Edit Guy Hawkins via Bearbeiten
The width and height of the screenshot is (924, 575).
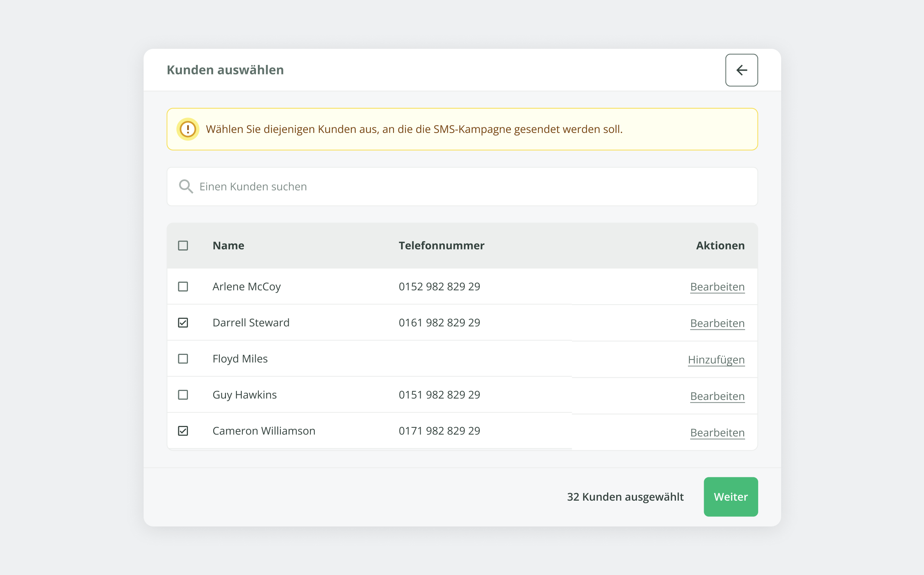(717, 396)
